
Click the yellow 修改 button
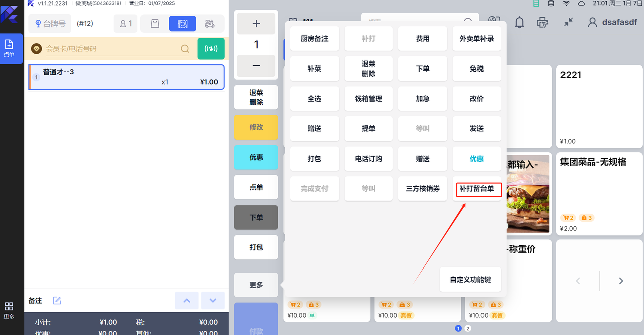pyautogui.click(x=256, y=127)
